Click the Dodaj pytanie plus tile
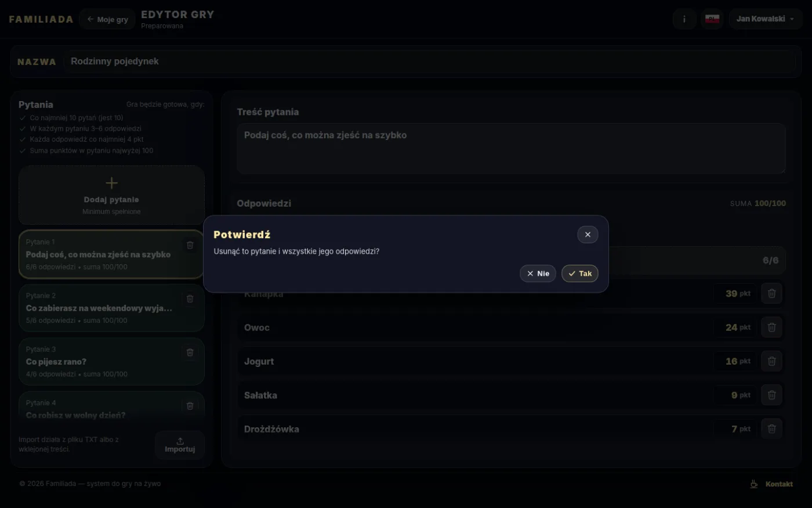Image resolution: width=812 pixels, height=508 pixels. coord(111,196)
